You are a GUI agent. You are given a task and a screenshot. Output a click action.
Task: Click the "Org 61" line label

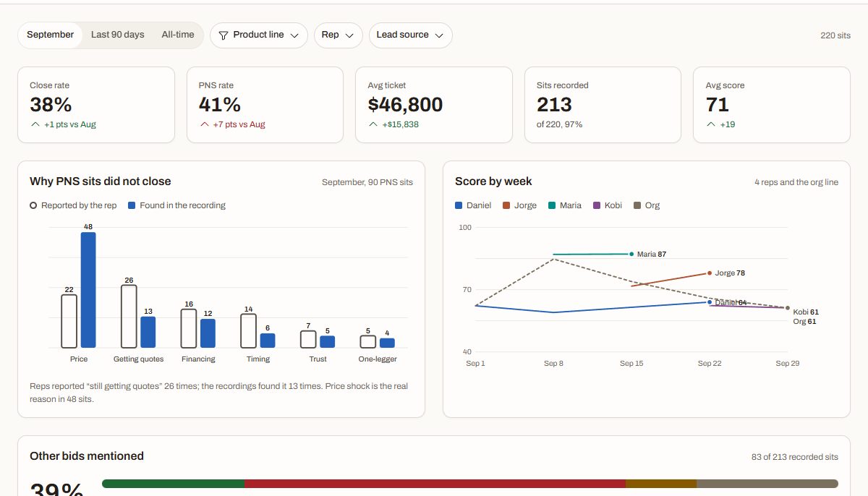804,322
